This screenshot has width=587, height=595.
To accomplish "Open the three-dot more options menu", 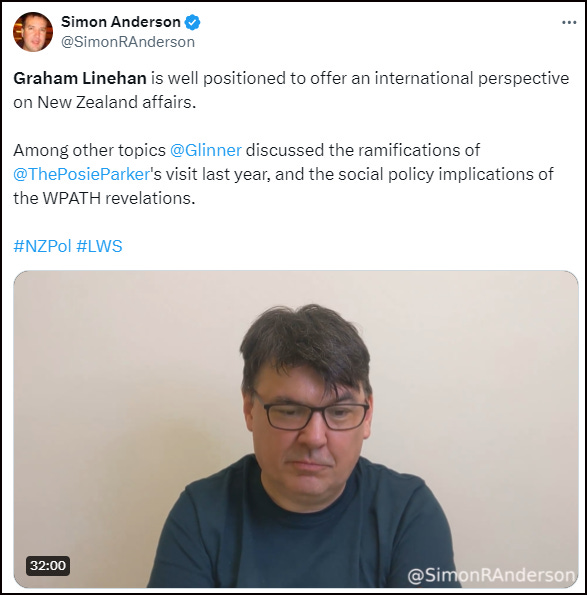I will pyautogui.click(x=569, y=23).
